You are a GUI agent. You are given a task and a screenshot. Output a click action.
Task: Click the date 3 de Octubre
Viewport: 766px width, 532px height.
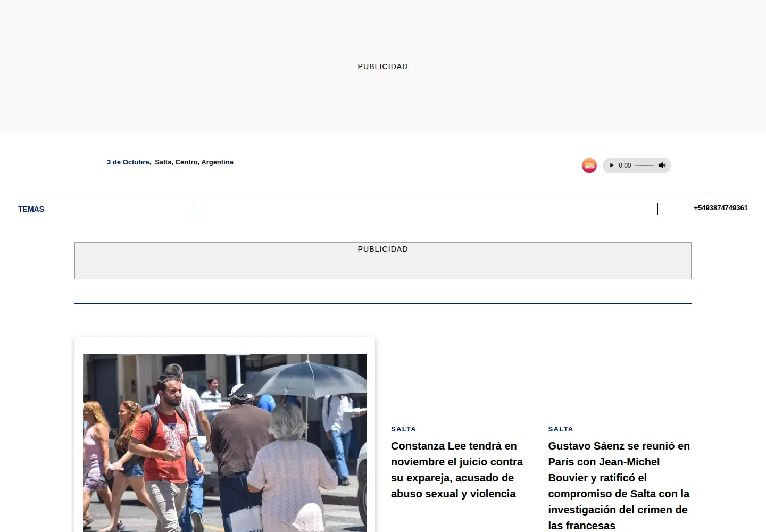[x=129, y=162]
